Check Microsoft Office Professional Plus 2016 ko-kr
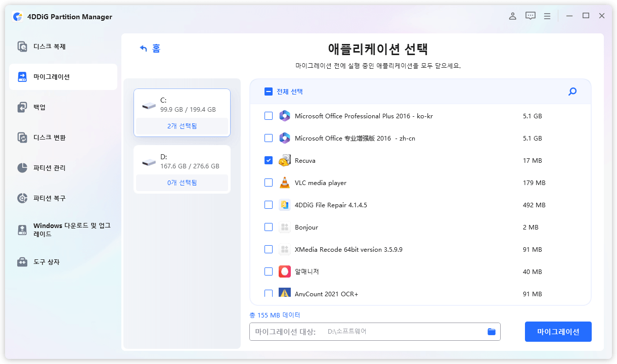 tap(269, 116)
